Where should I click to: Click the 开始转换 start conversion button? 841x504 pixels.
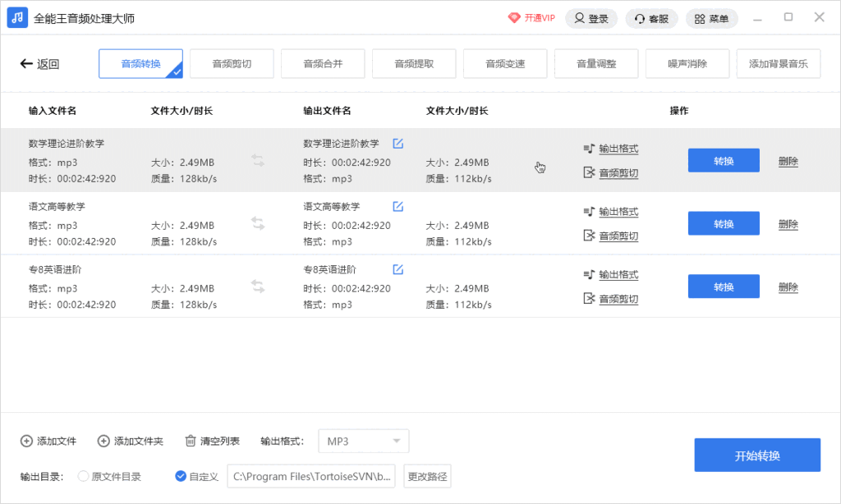(x=756, y=455)
